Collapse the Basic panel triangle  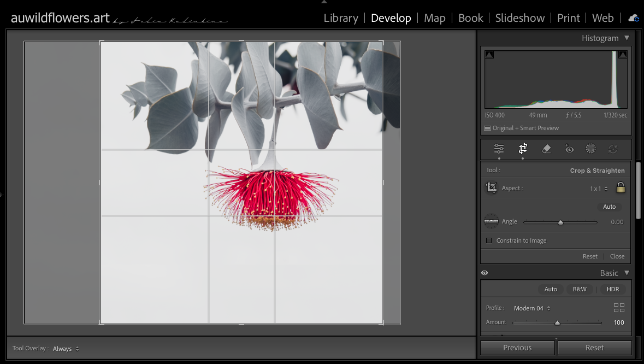pyautogui.click(x=627, y=272)
